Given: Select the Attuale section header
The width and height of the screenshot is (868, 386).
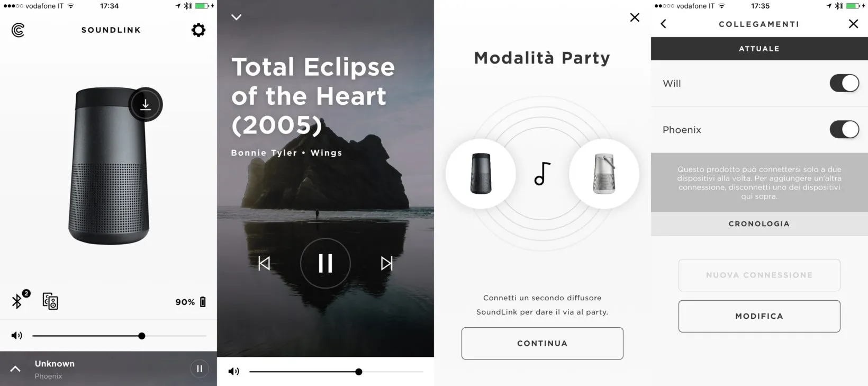Looking at the screenshot, I should pos(759,49).
